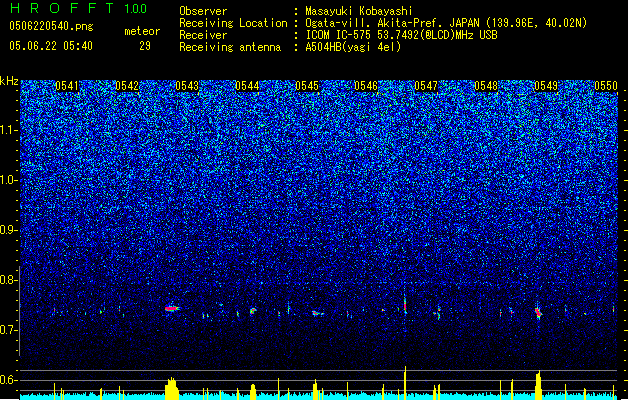The width and height of the screenshot is (629, 400).
Task: Click the 0.6 kHz axis label
Action: pyautogui.click(x=9, y=380)
